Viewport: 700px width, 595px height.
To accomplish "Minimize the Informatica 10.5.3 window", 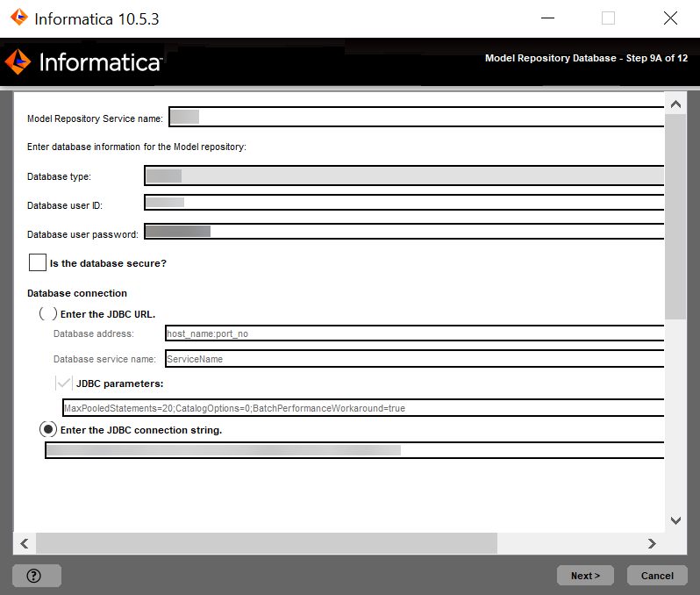I will click(547, 18).
